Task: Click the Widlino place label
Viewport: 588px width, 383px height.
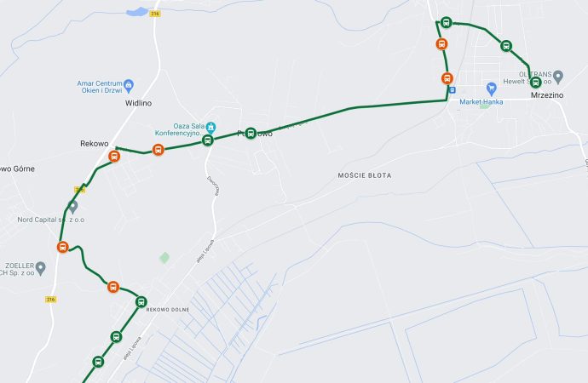Action: (x=138, y=103)
